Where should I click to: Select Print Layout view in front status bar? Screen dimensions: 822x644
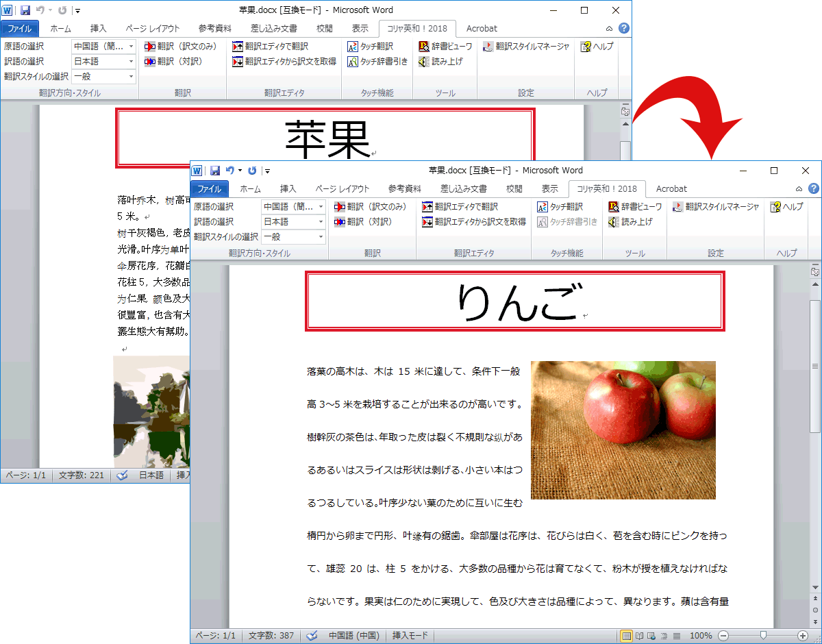pos(626,636)
